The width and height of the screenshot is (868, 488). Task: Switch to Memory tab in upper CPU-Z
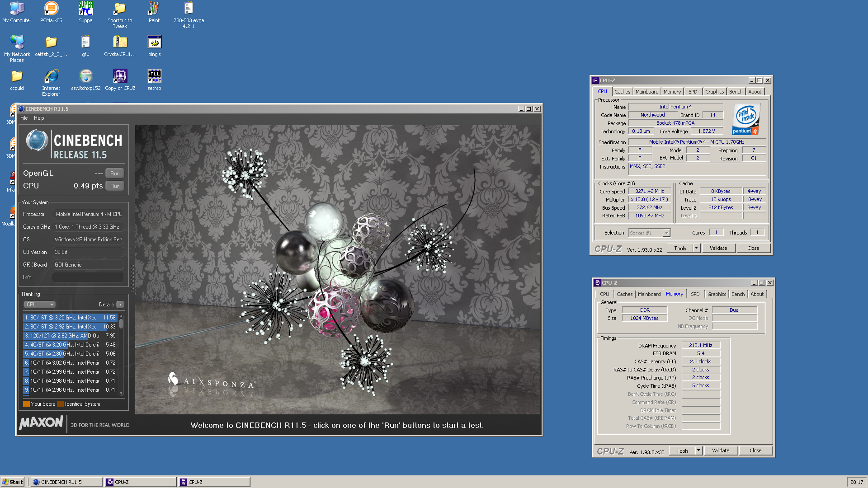point(672,92)
